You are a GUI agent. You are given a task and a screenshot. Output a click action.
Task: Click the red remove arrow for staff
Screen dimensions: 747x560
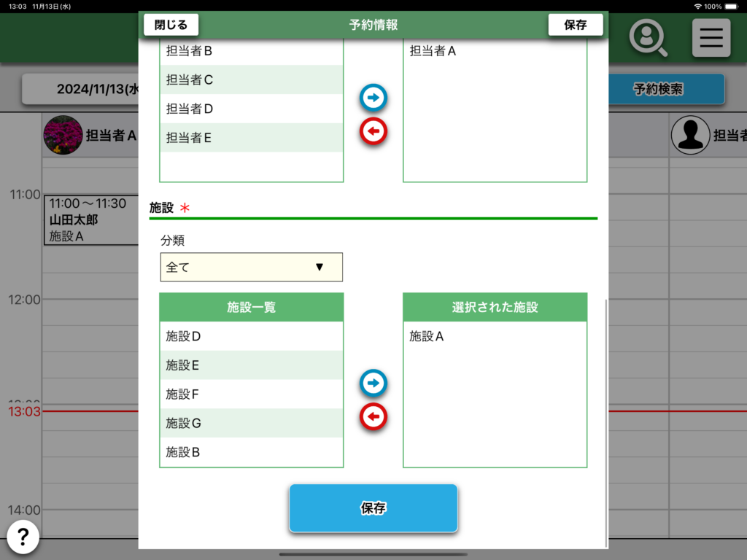click(373, 131)
